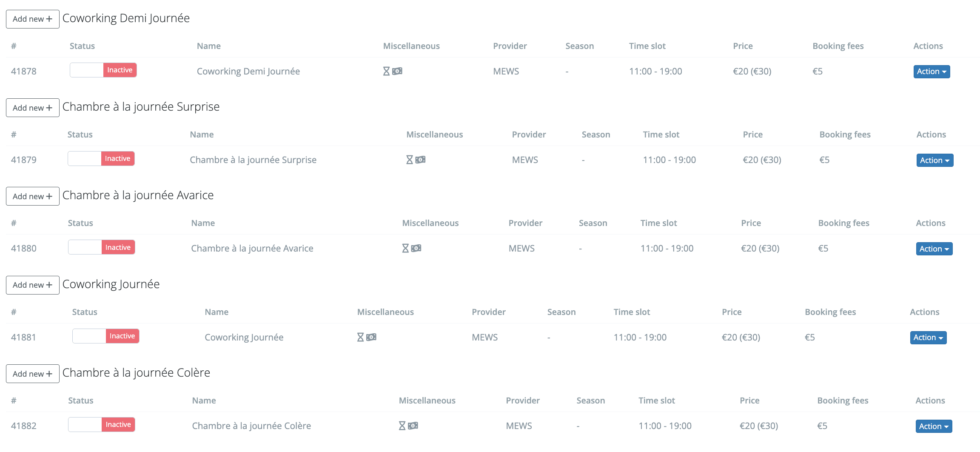Select the ID 41880 in the Avarice table

[24, 248]
